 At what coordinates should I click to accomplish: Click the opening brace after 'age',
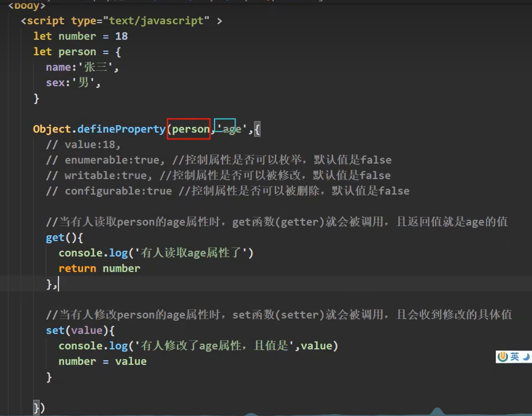tap(257, 129)
